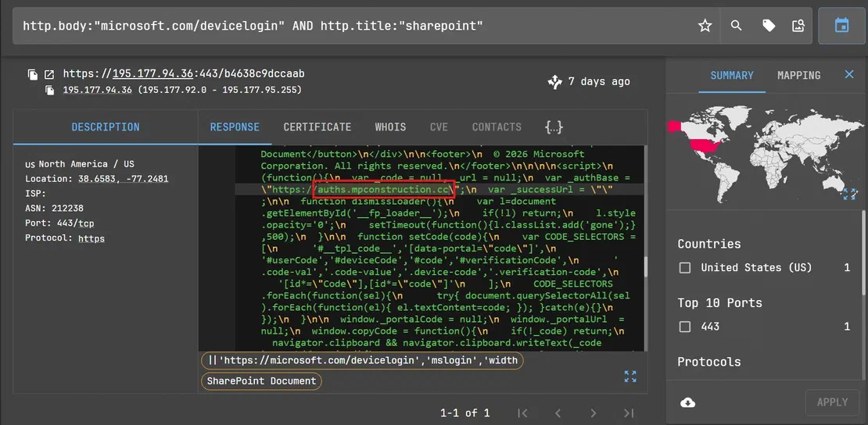Viewport: 868px width, 425px height.
Task: Open the WHOIS tab
Action: pos(390,127)
